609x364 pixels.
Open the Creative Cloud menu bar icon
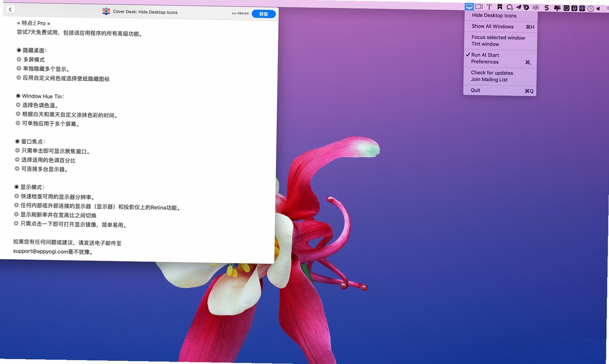536,7
